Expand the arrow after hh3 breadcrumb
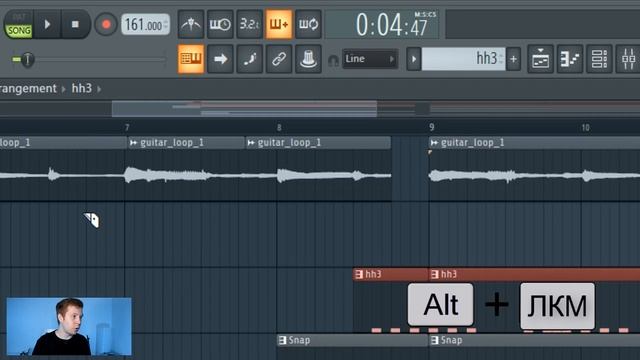 (99, 89)
